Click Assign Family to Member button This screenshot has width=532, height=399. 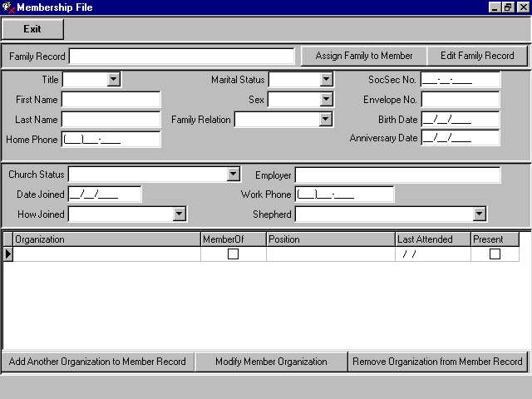click(364, 56)
